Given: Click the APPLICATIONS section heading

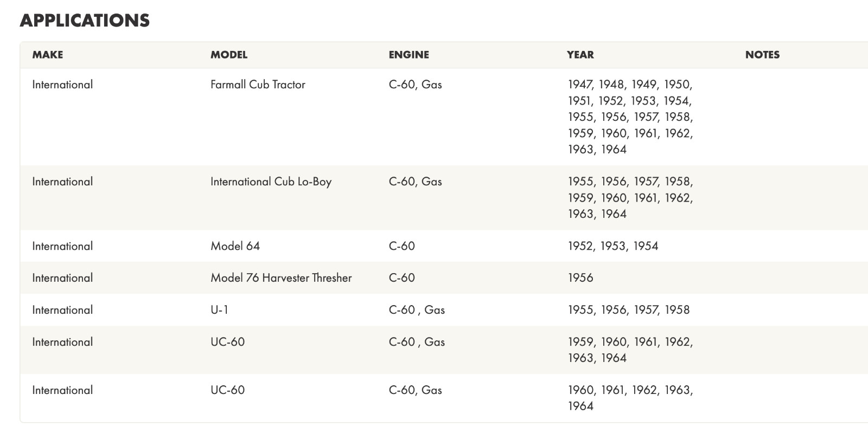Looking at the screenshot, I should (x=85, y=21).
